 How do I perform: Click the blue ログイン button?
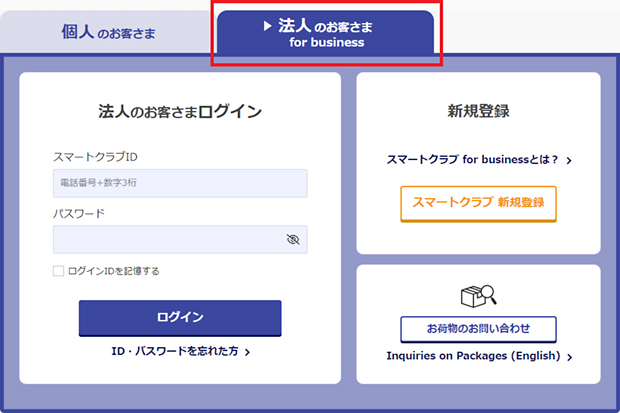pyautogui.click(x=180, y=318)
